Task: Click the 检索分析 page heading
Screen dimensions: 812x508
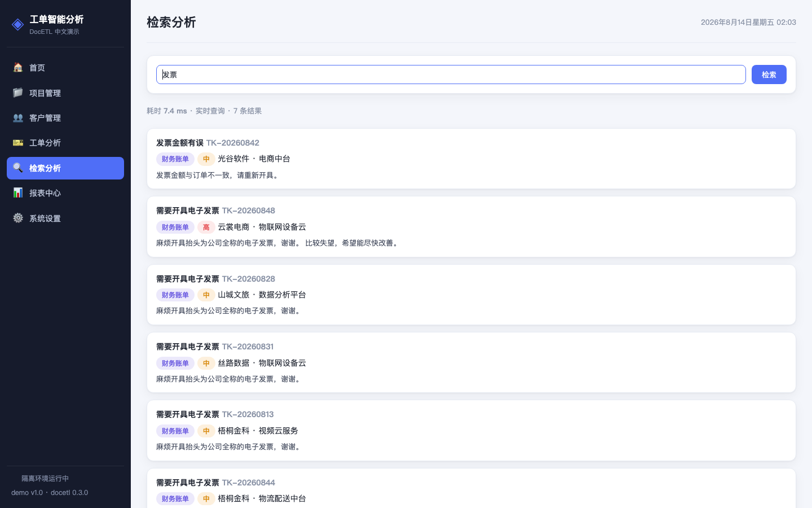Action: 171,22
